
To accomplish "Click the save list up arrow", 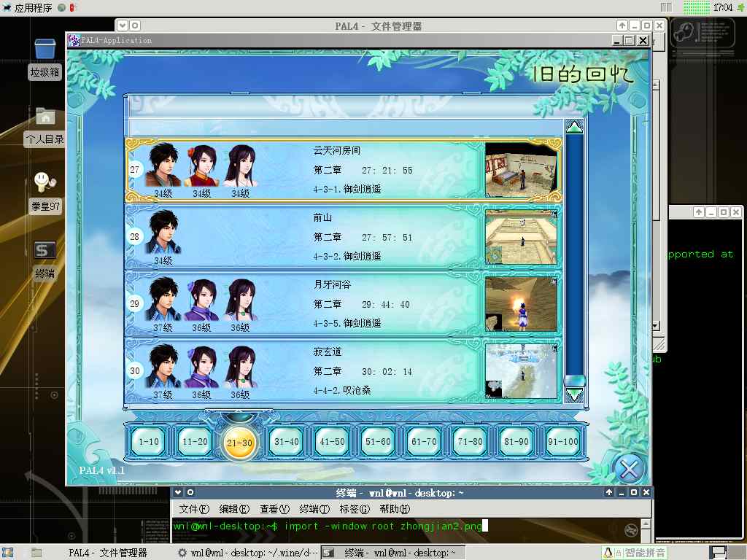I will click(574, 127).
